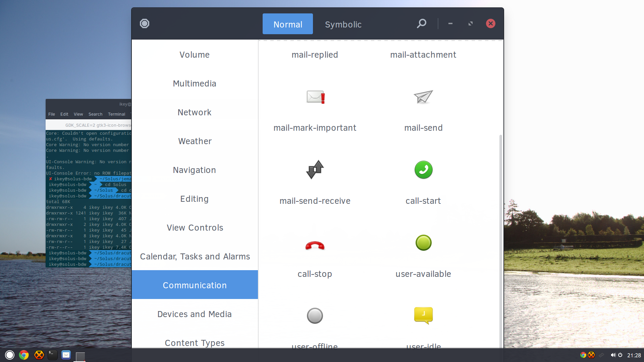Minimize the icon browser window
The width and height of the screenshot is (644, 362).
point(450,23)
